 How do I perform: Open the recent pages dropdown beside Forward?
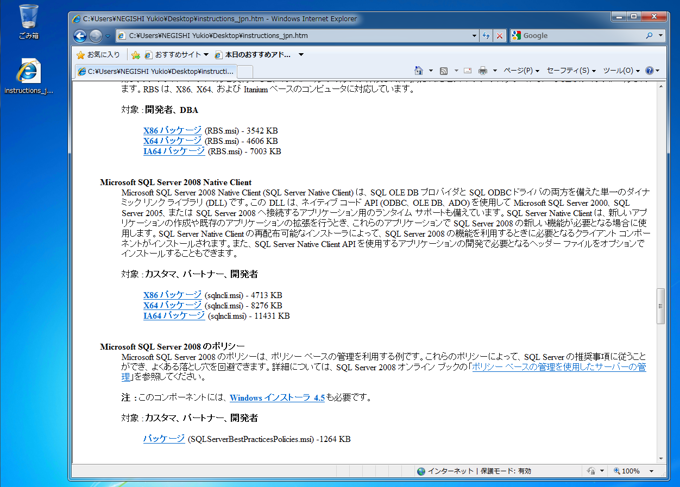[x=108, y=36]
